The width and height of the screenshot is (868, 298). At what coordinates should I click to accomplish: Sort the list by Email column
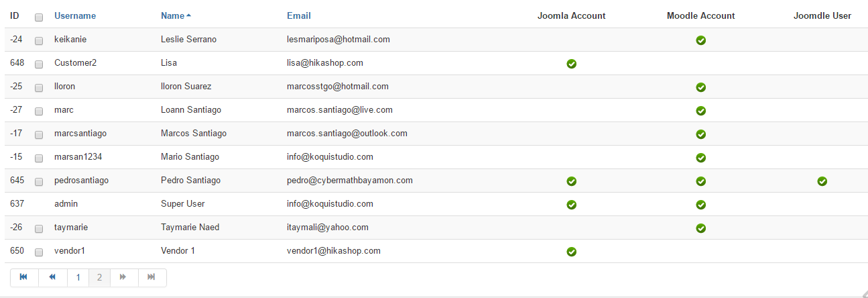pos(298,15)
